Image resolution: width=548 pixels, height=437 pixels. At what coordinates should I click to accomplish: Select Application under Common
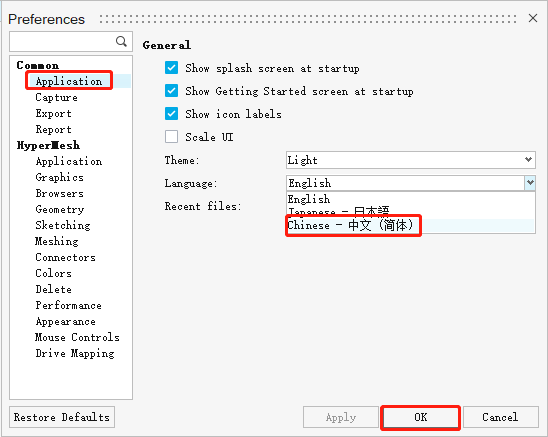tap(69, 81)
